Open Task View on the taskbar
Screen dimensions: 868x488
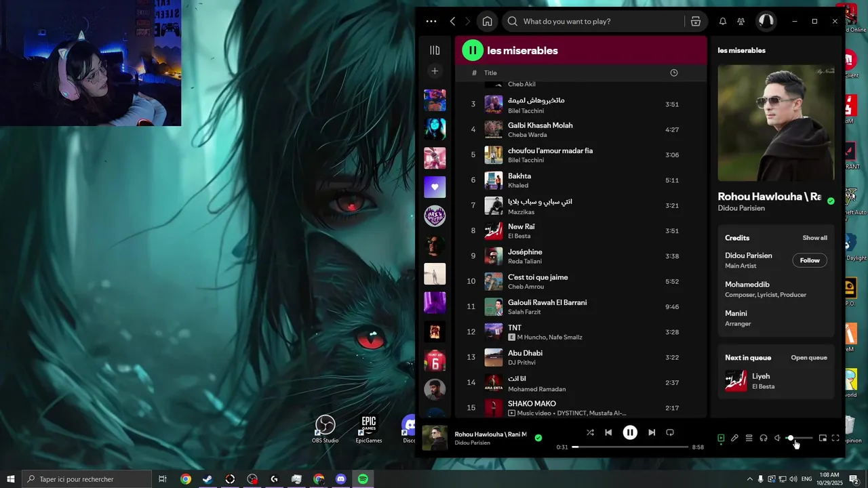click(x=163, y=479)
